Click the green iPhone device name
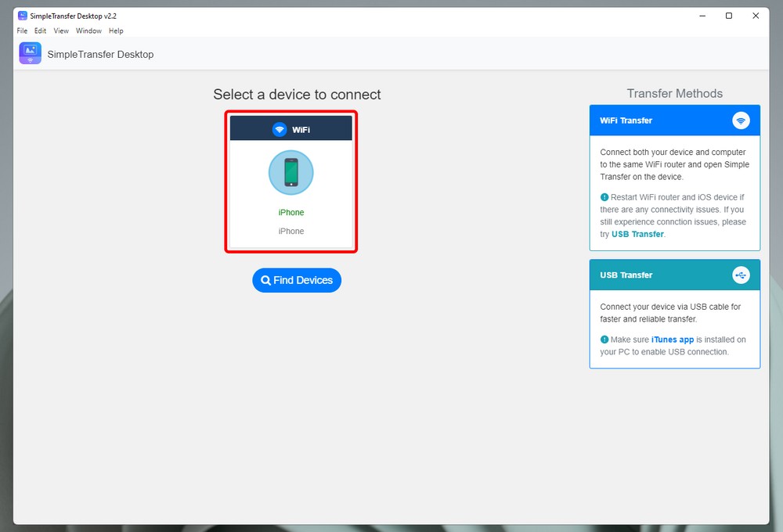This screenshot has width=783, height=532. point(291,213)
